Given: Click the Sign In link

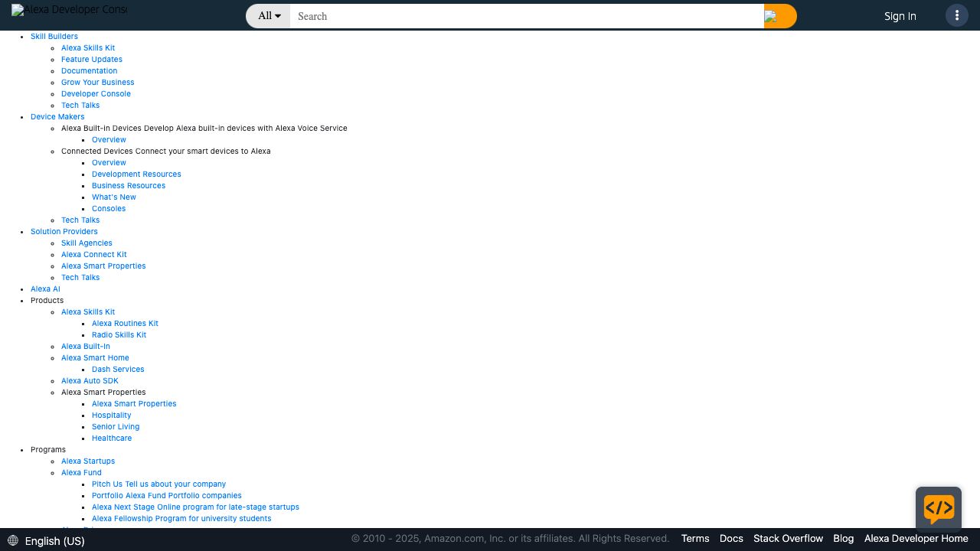Looking at the screenshot, I should (x=900, y=16).
